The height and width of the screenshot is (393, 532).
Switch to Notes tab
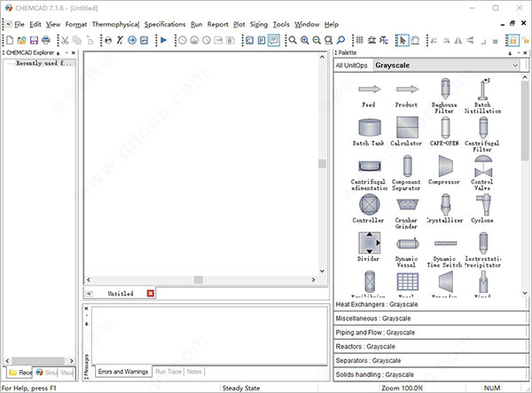click(x=194, y=372)
